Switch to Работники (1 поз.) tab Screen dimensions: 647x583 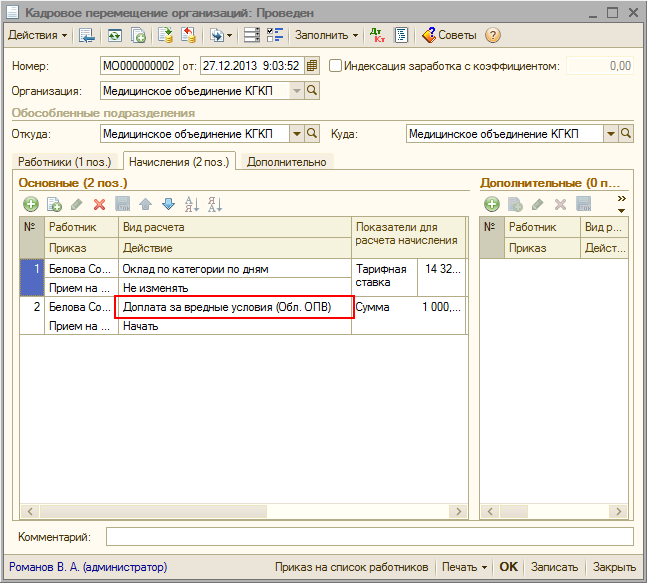pyautogui.click(x=64, y=161)
